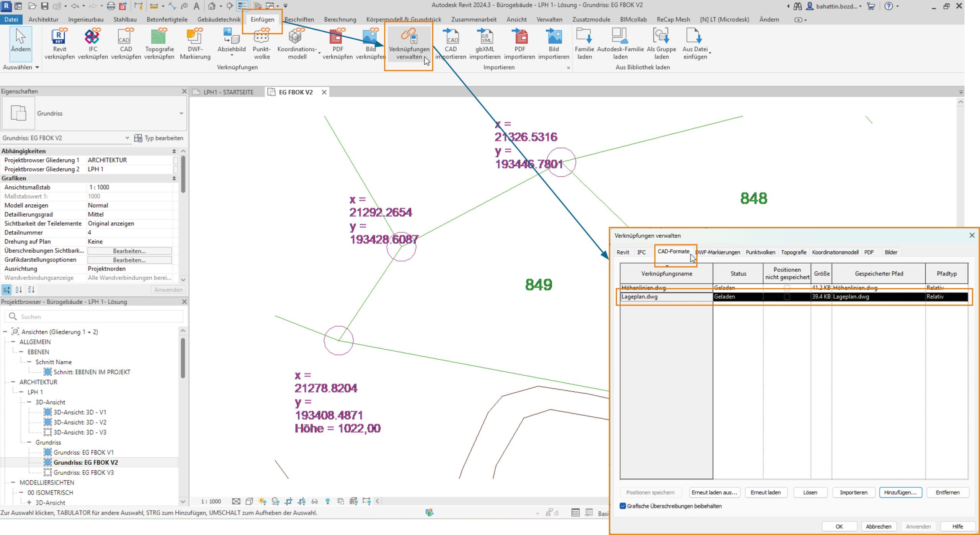Click Lösen button
The image size is (980, 535).
pos(810,493)
